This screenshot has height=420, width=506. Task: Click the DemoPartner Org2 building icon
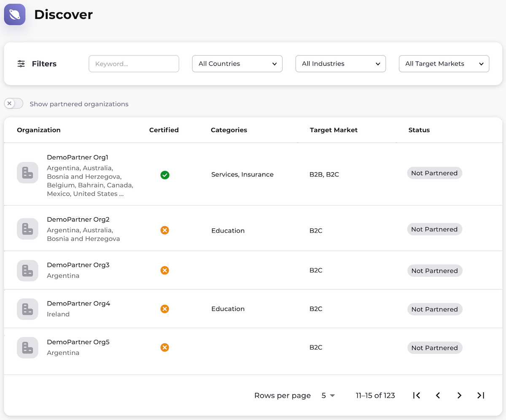(x=27, y=229)
